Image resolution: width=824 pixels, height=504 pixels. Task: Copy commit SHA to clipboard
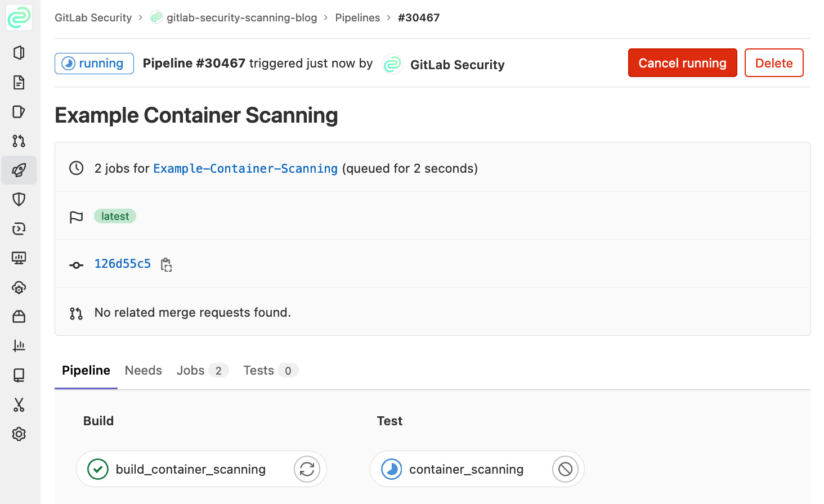[166, 264]
